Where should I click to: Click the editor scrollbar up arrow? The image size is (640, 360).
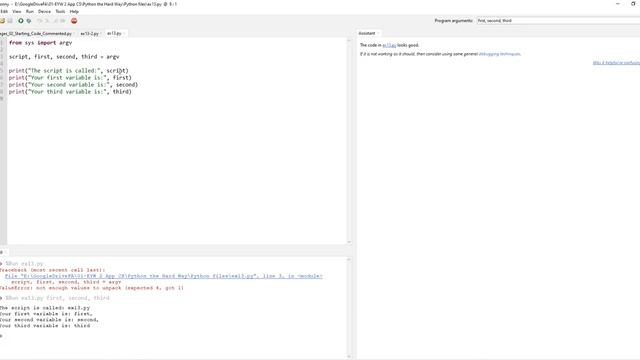pos(349,40)
